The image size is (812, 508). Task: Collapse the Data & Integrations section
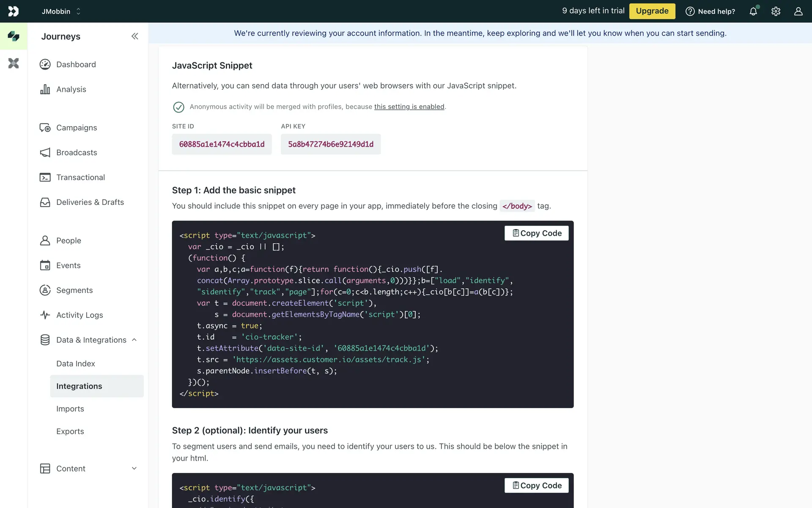(134, 340)
